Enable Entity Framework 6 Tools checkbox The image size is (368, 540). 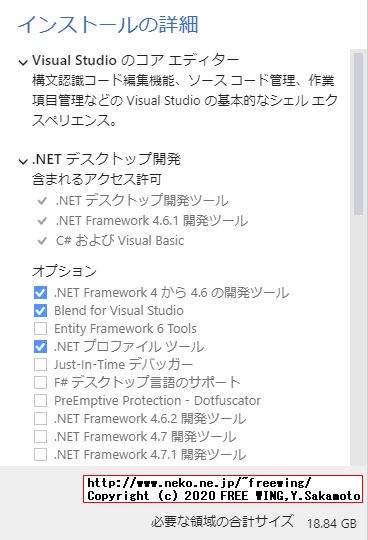point(40,329)
